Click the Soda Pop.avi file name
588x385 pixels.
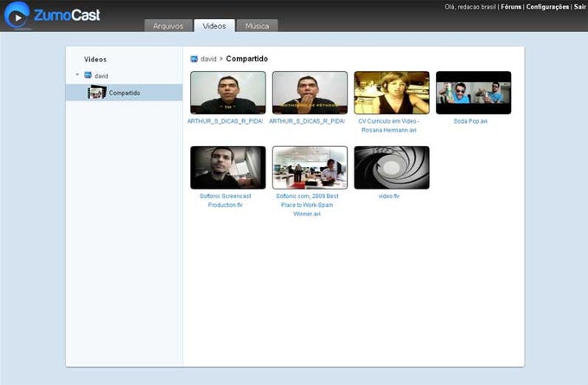470,121
